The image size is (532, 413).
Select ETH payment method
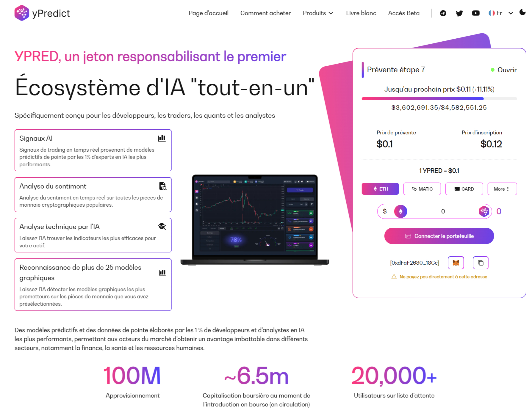point(380,189)
